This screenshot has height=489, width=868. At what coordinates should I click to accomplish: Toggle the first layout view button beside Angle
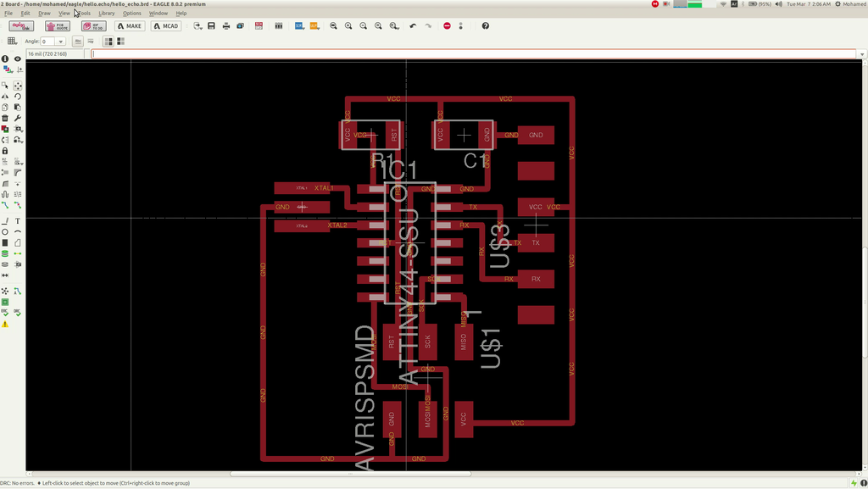click(108, 42)
